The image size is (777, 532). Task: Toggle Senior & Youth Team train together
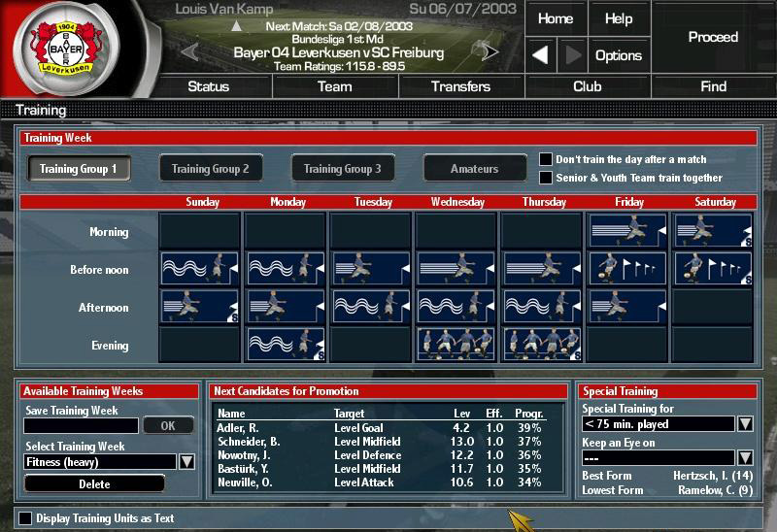546,178
